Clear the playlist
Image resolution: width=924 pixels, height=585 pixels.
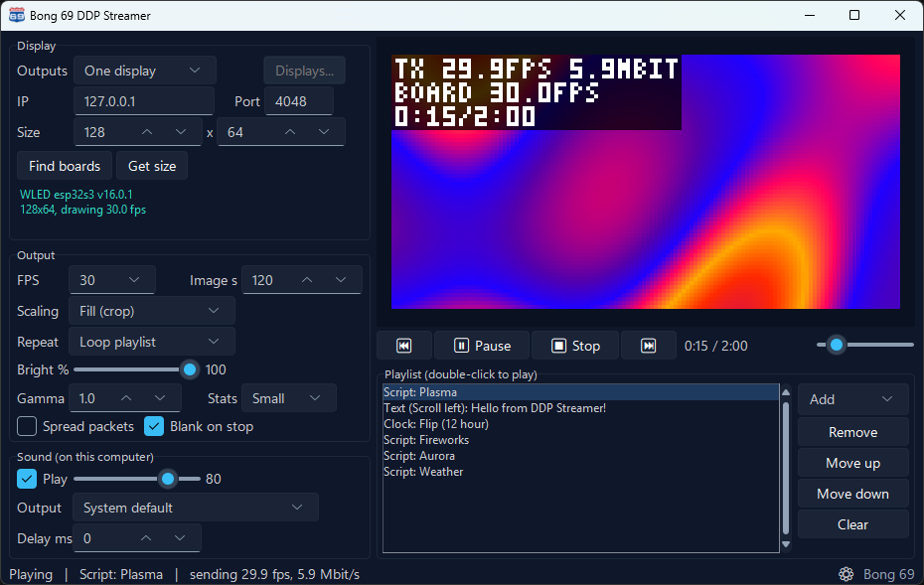852,524
